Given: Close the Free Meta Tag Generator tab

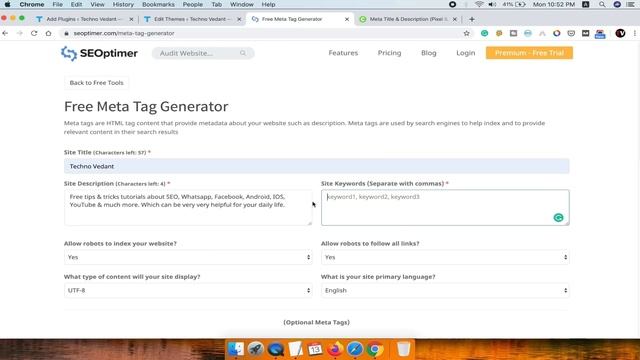Looking at the screenshot, I should (347, 19).
